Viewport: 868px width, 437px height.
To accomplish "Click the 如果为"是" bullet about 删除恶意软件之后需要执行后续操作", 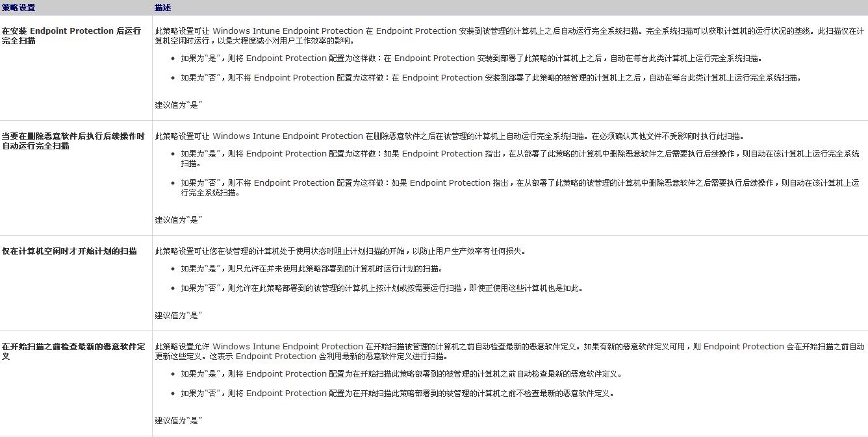I will point(520,158).
